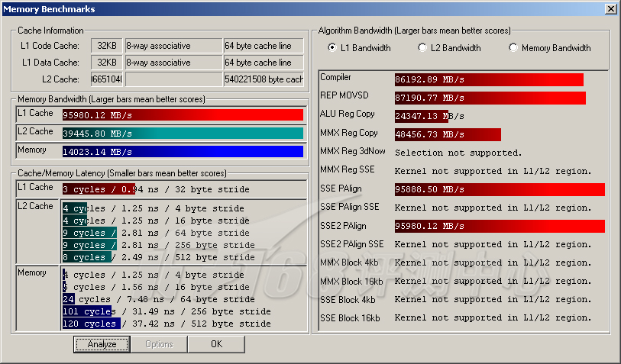Screen dimensions: 621x364
Task: Select the L1 Bandwidth radio button
Action: [332, 48]
